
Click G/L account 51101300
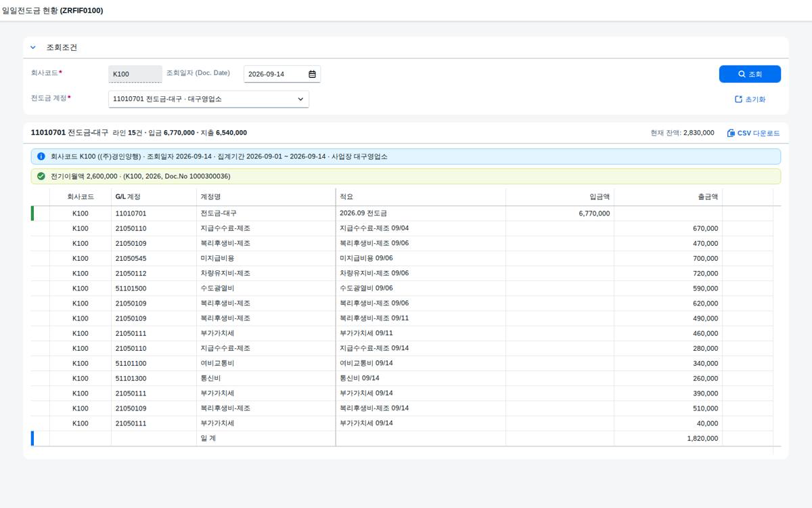pyautogui.click(x=154, y=378)
